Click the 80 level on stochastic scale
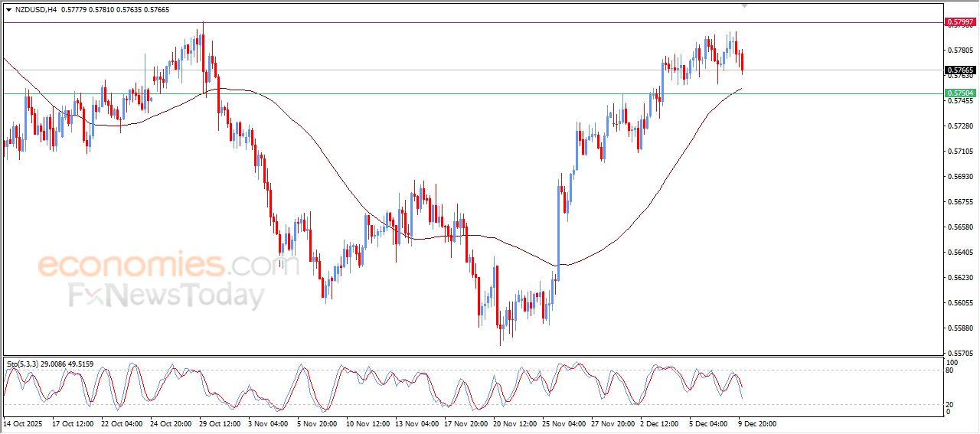Viewport: 980px width, 434px height. coord(952,370)
